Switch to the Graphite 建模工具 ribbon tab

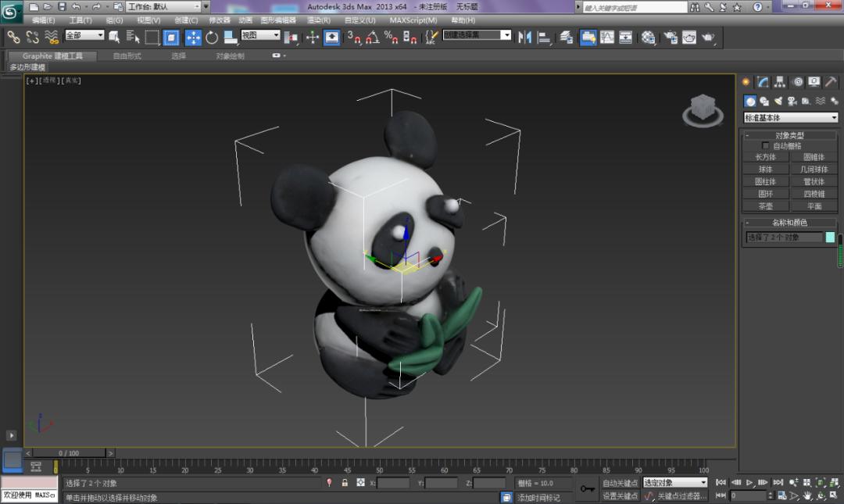pos(51,55)
